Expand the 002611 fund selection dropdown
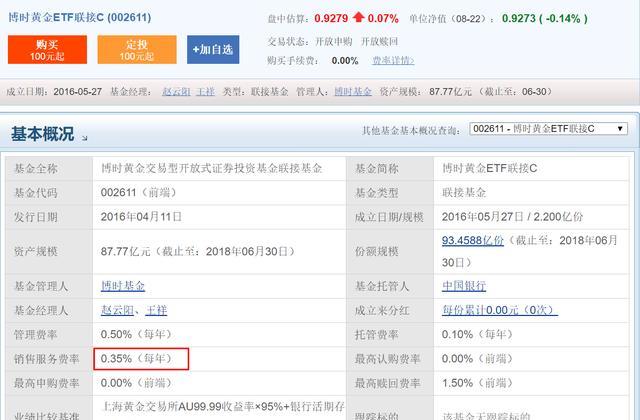640x420 pixels. pyautogui.click(x=548, y=129)
